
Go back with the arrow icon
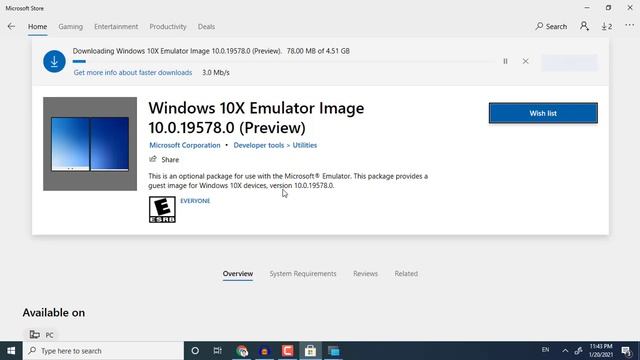point(11,27)
